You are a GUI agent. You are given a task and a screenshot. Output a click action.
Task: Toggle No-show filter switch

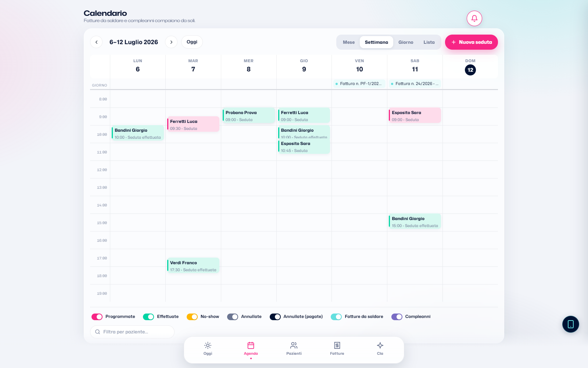[x=192, y=317]
